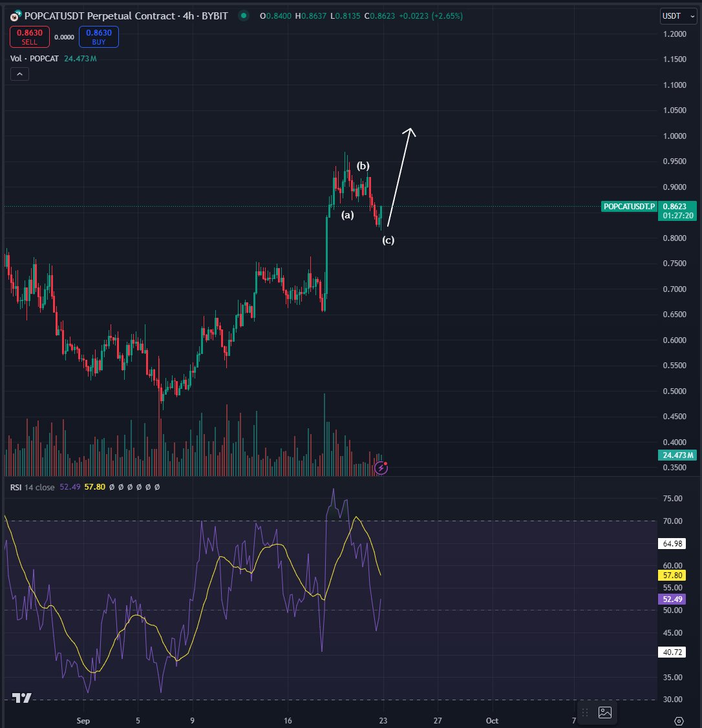Click the POPCATUSDT Perpetual Contract symbol title
The height and width of the screenshot is (728, 702).
[95, 16]
